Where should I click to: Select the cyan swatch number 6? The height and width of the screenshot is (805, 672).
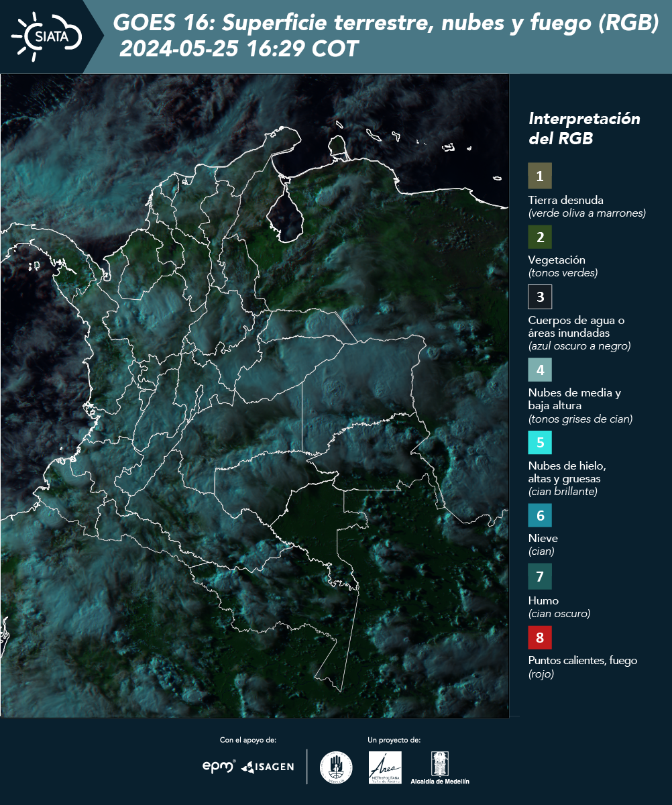point(540,516)
